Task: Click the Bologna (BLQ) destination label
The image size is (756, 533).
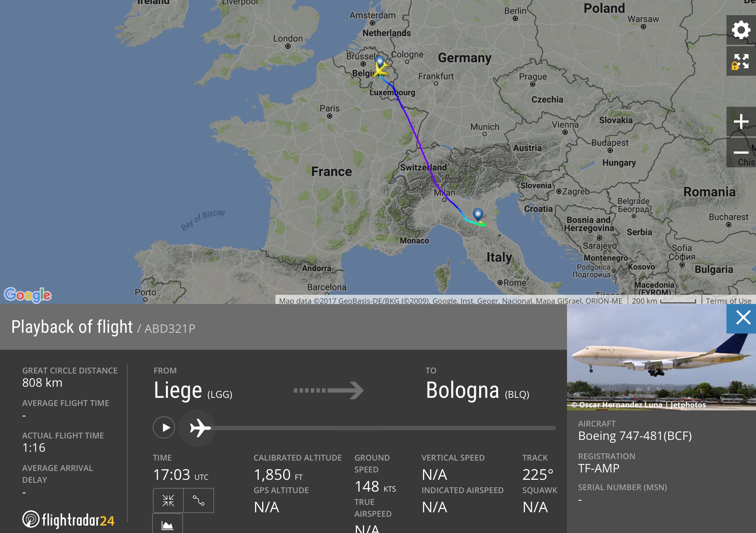Action: pos(477,391)
